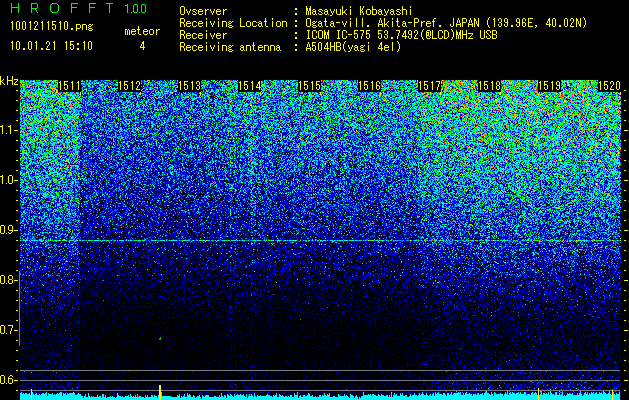Click observer name Masayuki Kobayashi

358,11
